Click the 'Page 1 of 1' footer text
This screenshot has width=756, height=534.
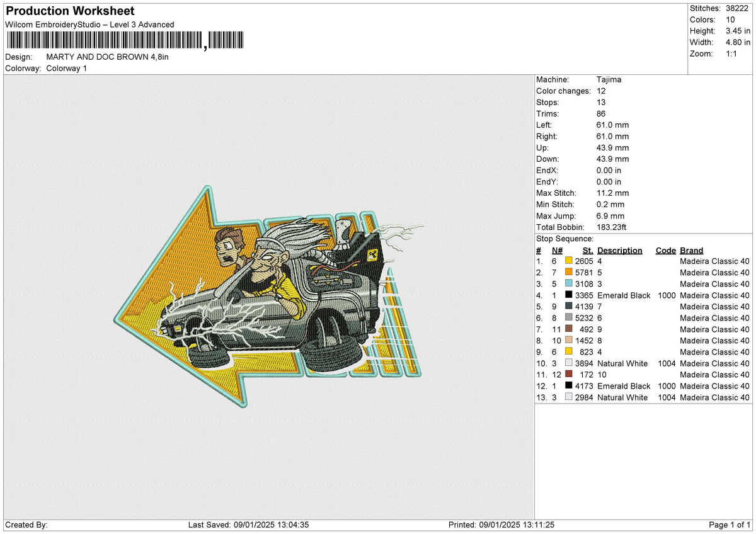[730, 525]
